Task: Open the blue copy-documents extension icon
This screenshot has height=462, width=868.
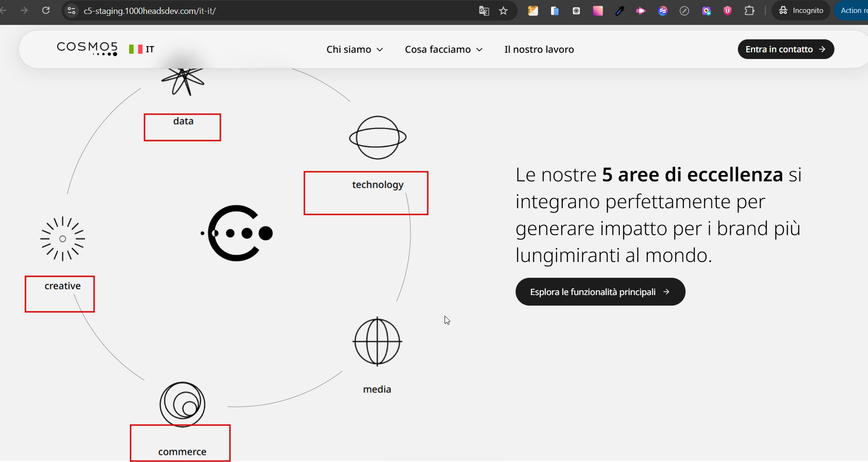Action: click(555, 11)
